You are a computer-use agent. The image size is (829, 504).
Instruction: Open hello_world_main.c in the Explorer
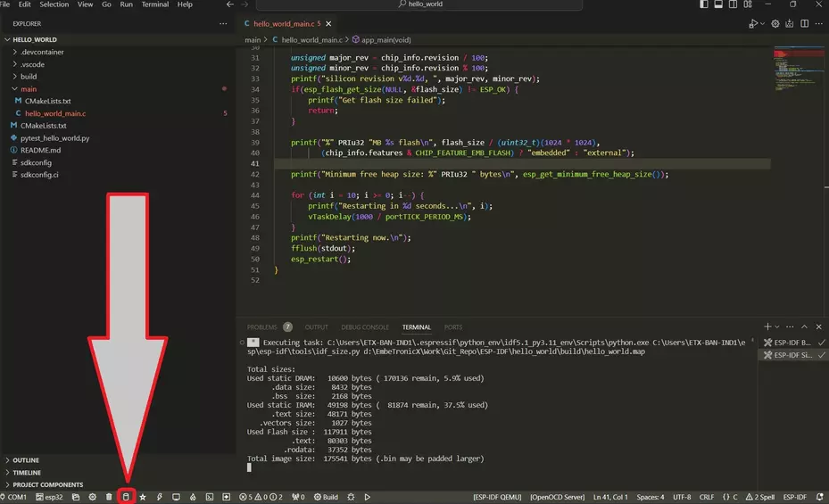click(x=55, y=113)
